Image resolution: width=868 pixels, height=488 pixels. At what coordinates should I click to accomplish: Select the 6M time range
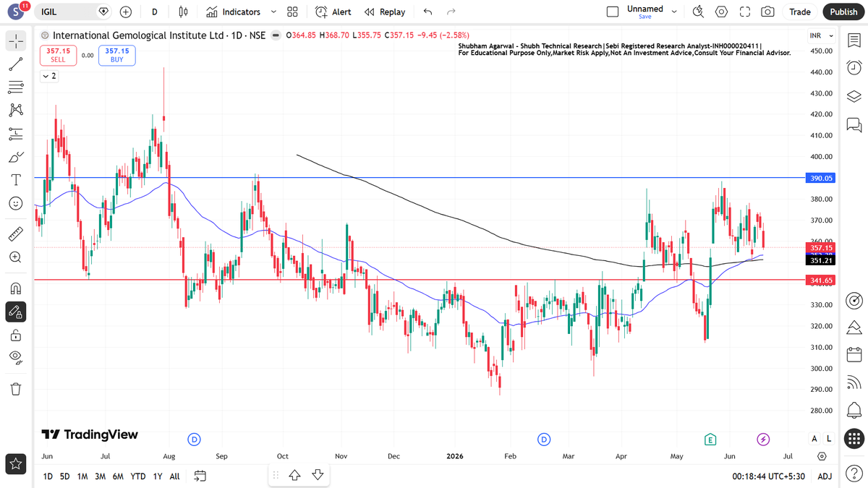point(118,476)
